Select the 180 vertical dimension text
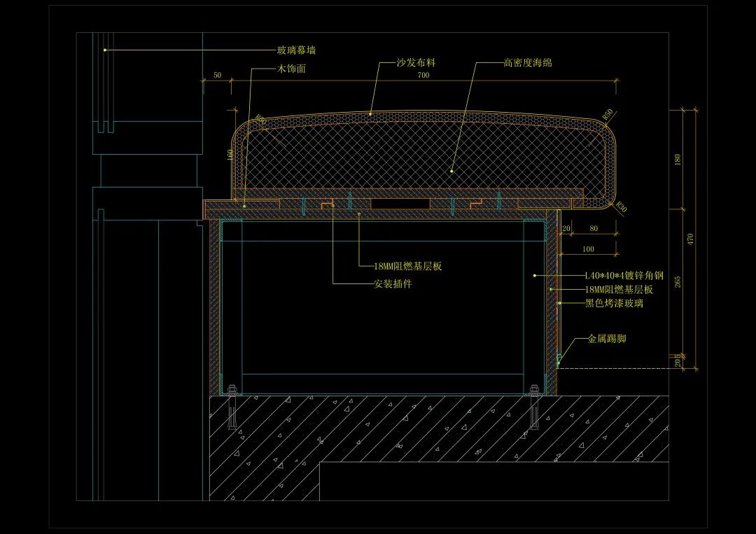 click(x=677, y=160)
